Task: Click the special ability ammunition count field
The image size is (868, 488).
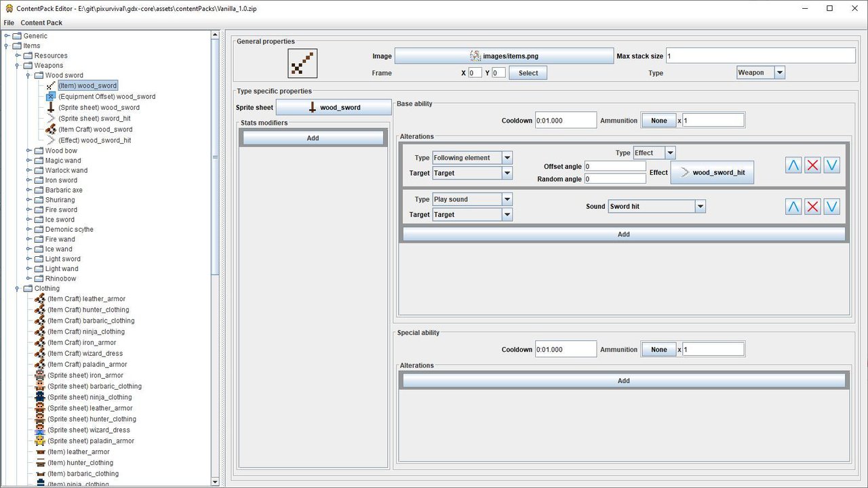Action: 713,350
